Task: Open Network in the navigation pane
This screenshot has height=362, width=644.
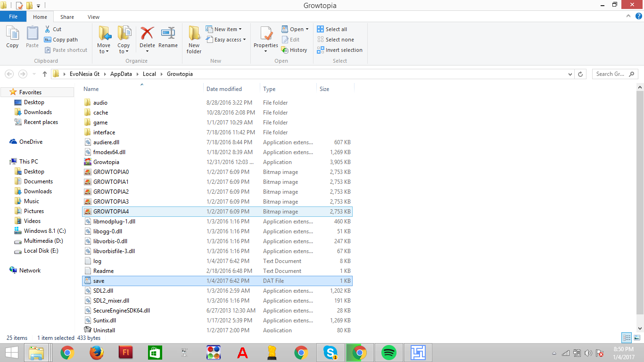Action: pyautogui.click(x=30, y=271)
